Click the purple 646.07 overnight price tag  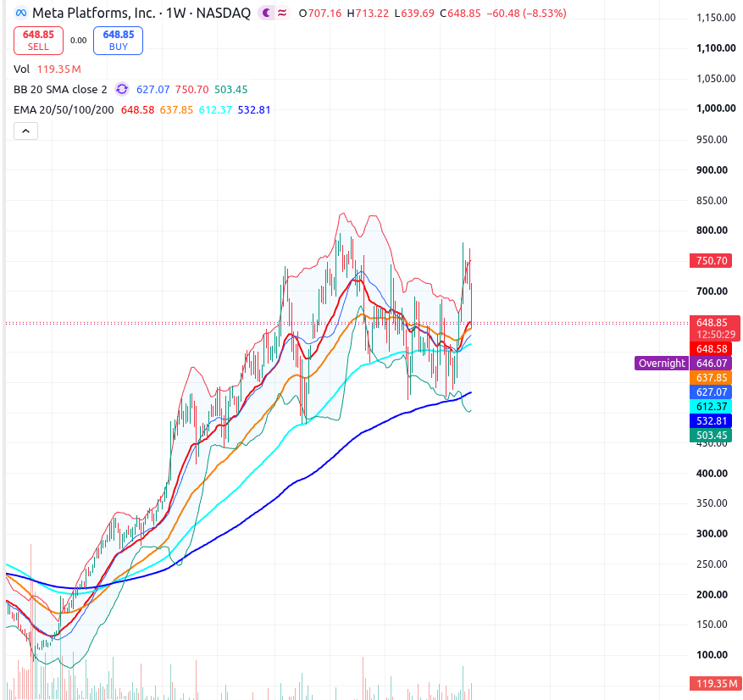(711, 363)
